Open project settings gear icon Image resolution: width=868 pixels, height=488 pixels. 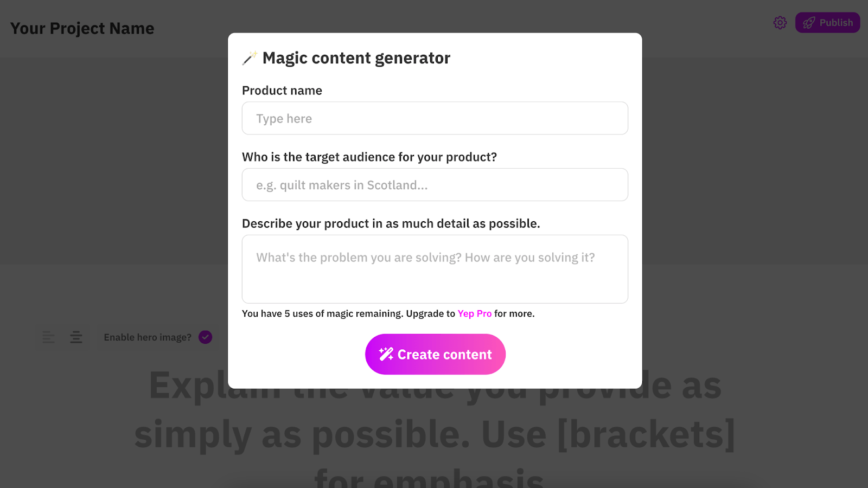tap(780, 23)
